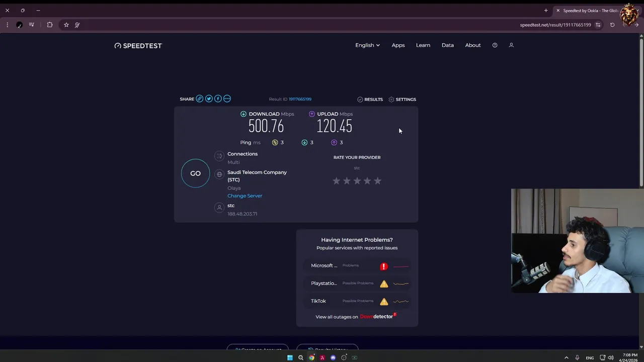644x362 pixels.
Task: Share result on Twitter
Action: [209, 99]
